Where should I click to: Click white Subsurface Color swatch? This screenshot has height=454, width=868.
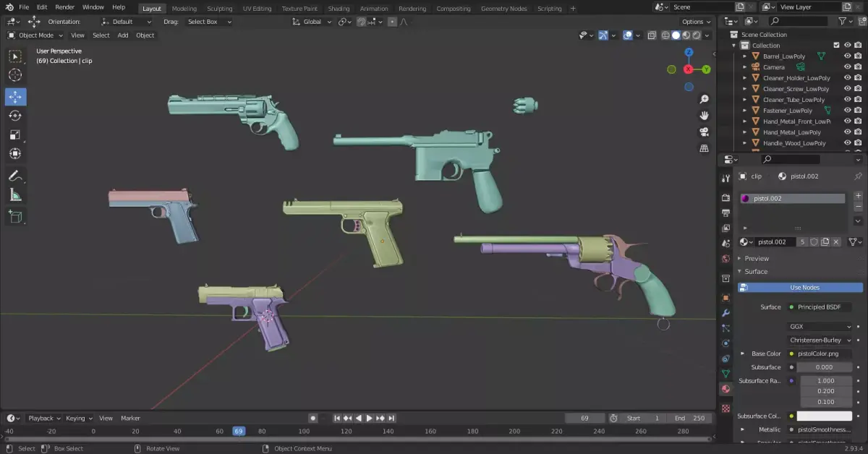(x=825, y=416)
